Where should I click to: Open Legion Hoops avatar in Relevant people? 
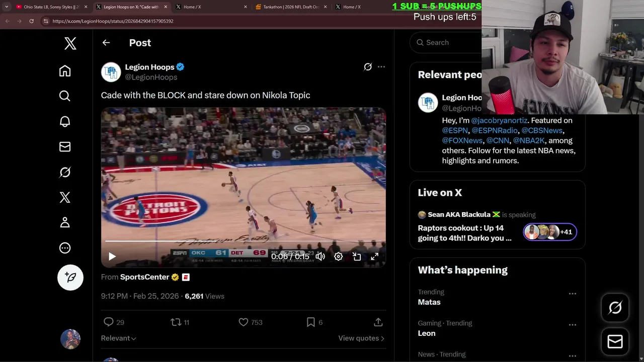click(x=428, y=103)
